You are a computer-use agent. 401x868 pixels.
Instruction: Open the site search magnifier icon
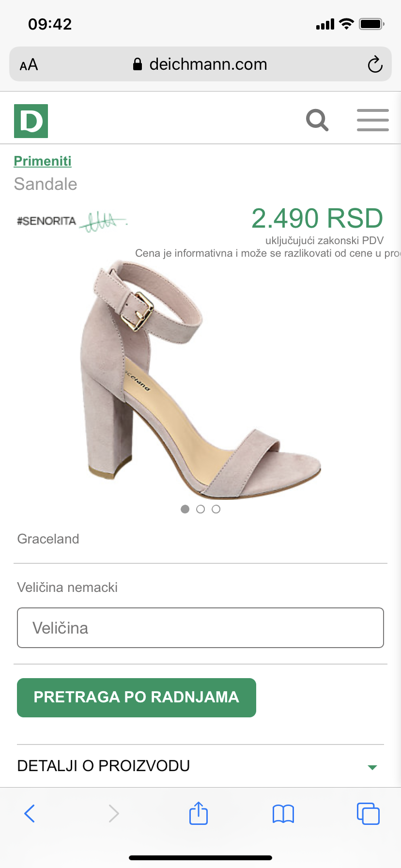coord(317,120)
